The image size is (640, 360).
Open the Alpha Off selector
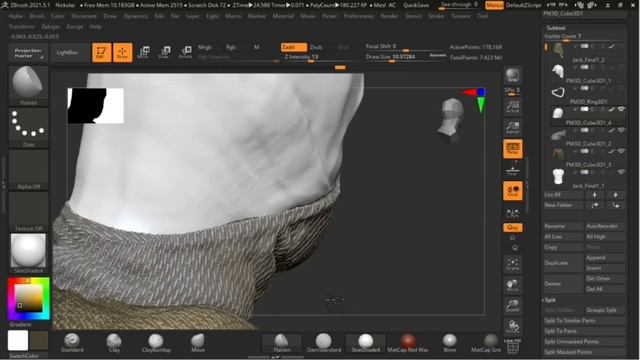click(28, 169)
